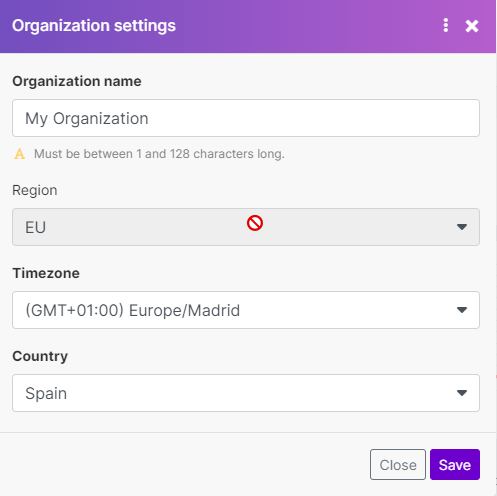Open the disabled Region EU dropdown
Screen dimensions: 497x496
tap(246, 227)
